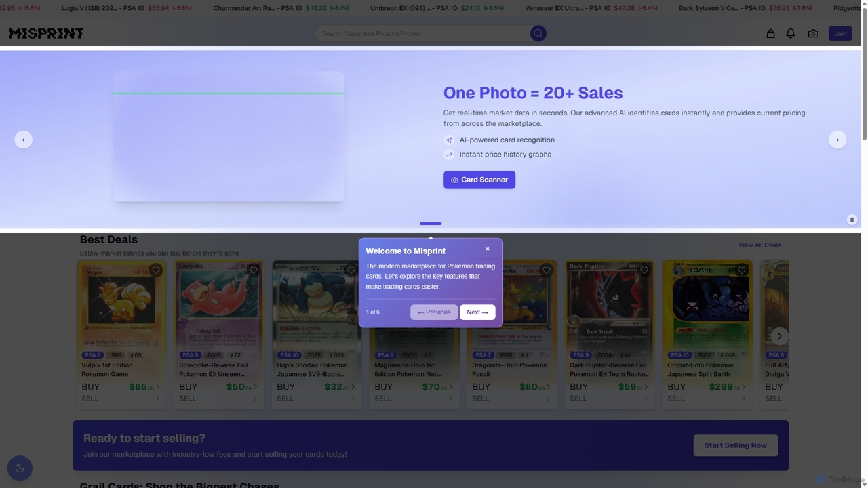This screenshot has width=868, height=488.
Task: Expand SELL for Dark Pupitar
Action: point(609,399)
